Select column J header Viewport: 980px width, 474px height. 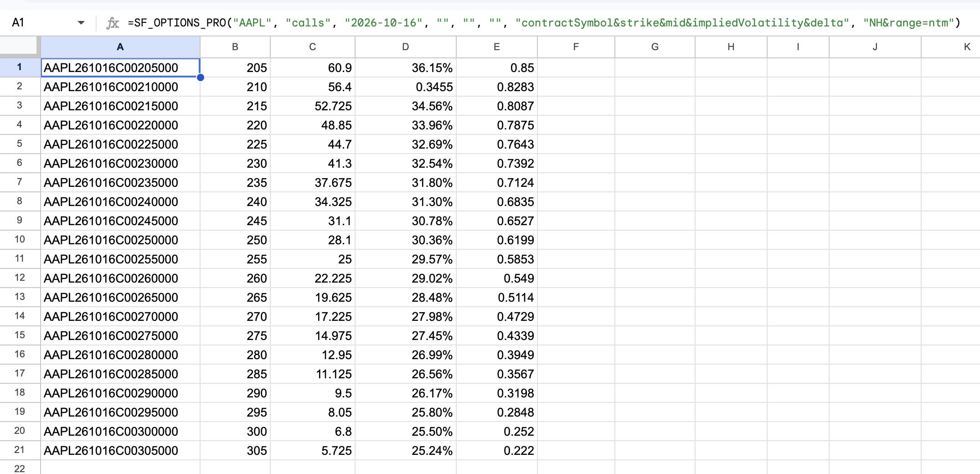(x=875, y=46)
